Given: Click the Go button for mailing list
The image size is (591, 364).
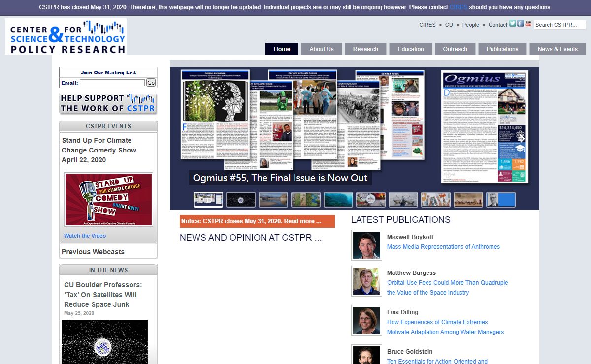Looking at the screenshot, I should [x=151, y=83].
